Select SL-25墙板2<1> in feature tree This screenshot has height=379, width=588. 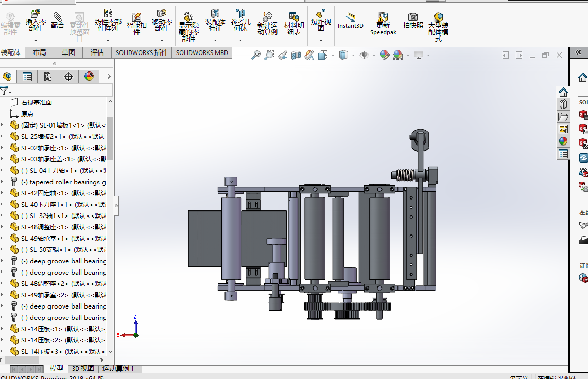58,136
